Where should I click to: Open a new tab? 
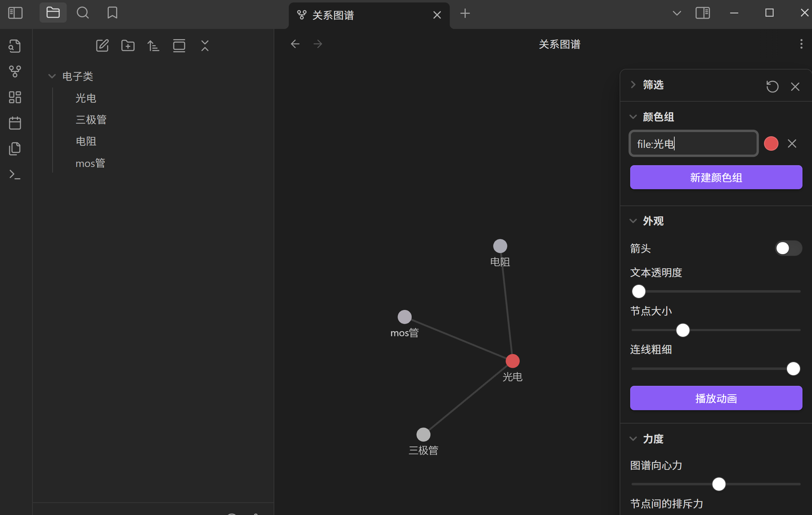(465, 13)
